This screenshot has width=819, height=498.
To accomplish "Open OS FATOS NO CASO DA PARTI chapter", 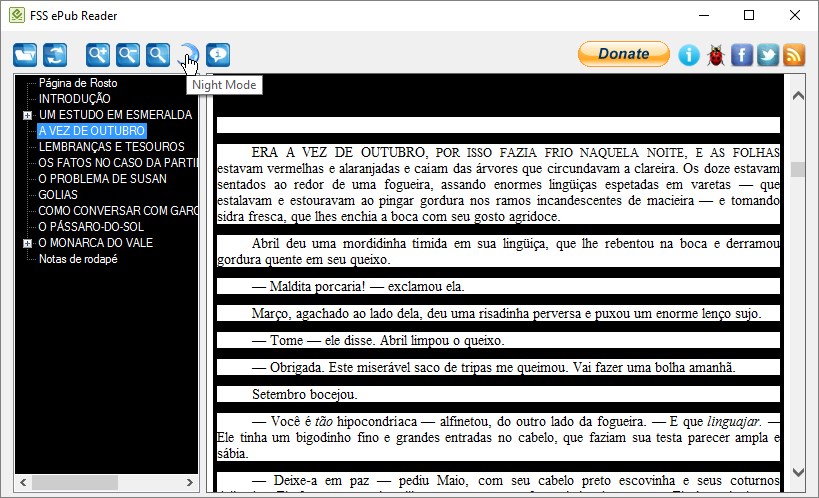I will point(118,163).
